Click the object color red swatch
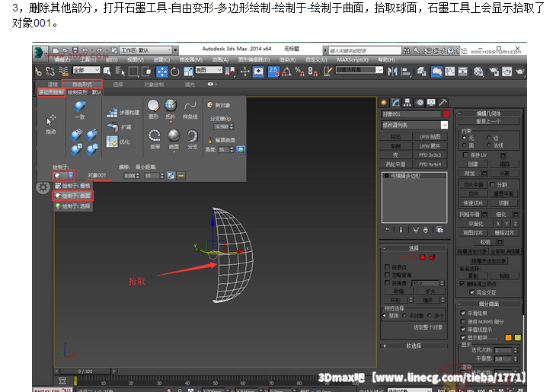This screenshot has height=392, width=556. click(x=446, y=114)
